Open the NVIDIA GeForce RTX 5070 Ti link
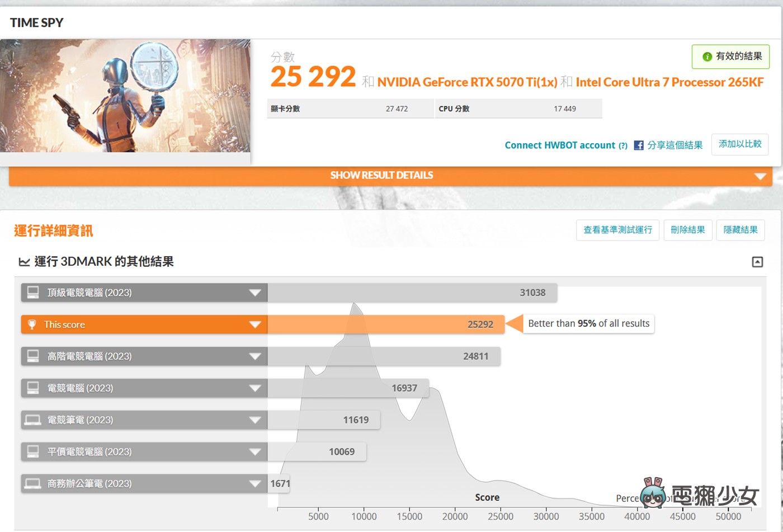Viewport: 783px width, 532px height. pyautogui.click(x=468, y=82)
